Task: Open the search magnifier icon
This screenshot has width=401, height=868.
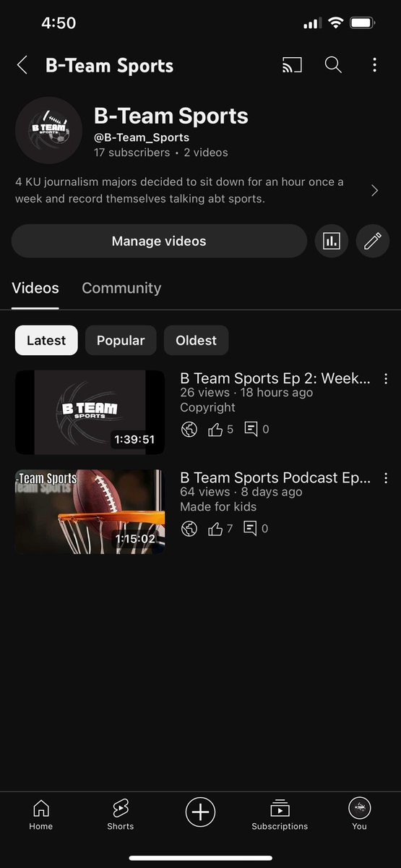Action: [333, 65]
